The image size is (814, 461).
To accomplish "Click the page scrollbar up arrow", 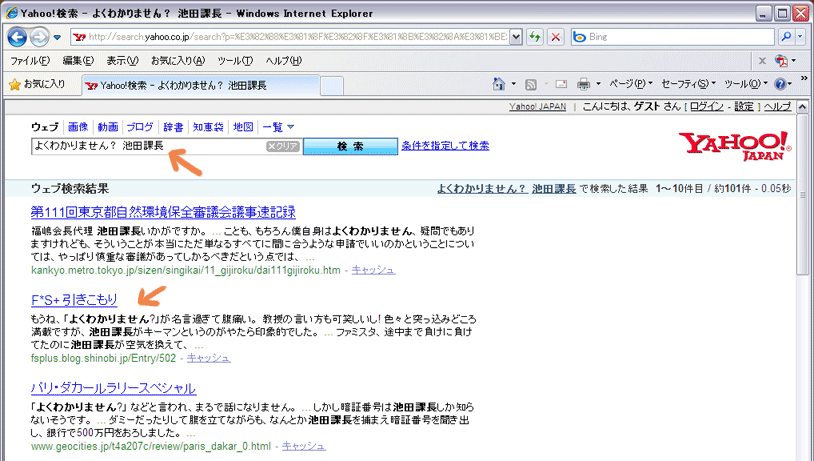I will tap(803, 107).
